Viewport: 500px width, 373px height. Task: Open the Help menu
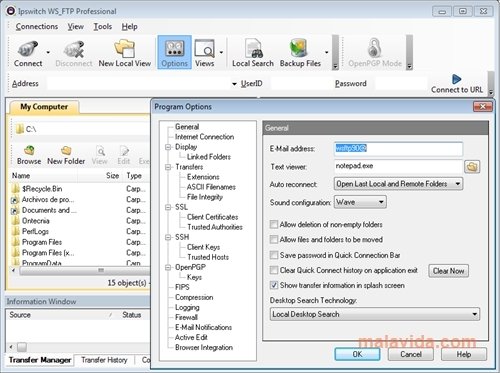click(x=129, y=26)
